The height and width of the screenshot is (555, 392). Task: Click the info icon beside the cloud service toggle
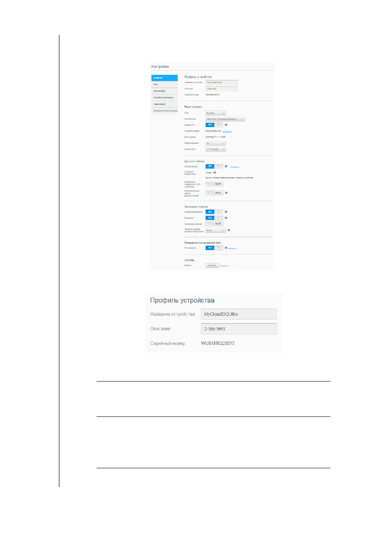(226, 166)
